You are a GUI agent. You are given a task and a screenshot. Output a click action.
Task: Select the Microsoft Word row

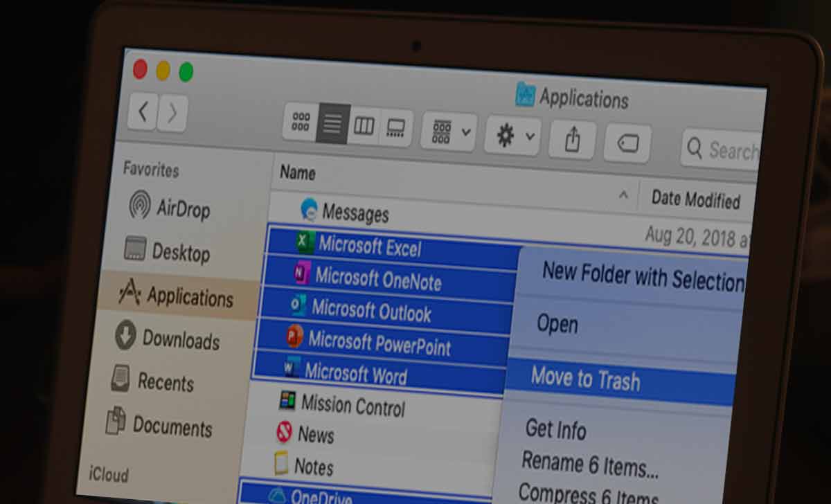click(379, 375)
